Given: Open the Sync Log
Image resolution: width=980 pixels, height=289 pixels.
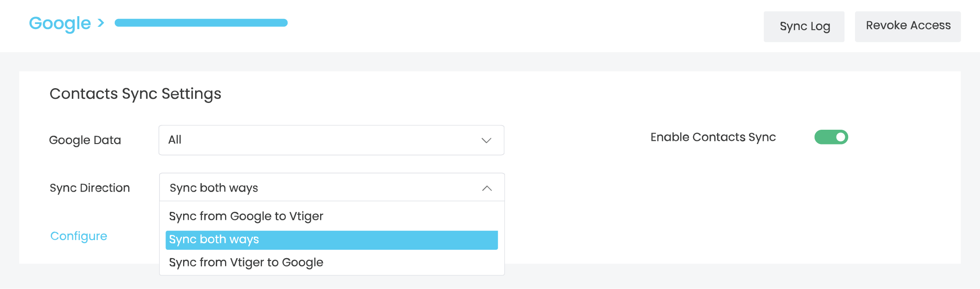Looking at the screenshot, I should (804, 26).
